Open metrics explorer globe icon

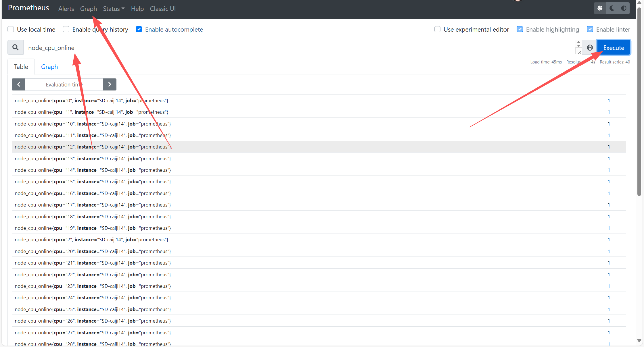590,48
